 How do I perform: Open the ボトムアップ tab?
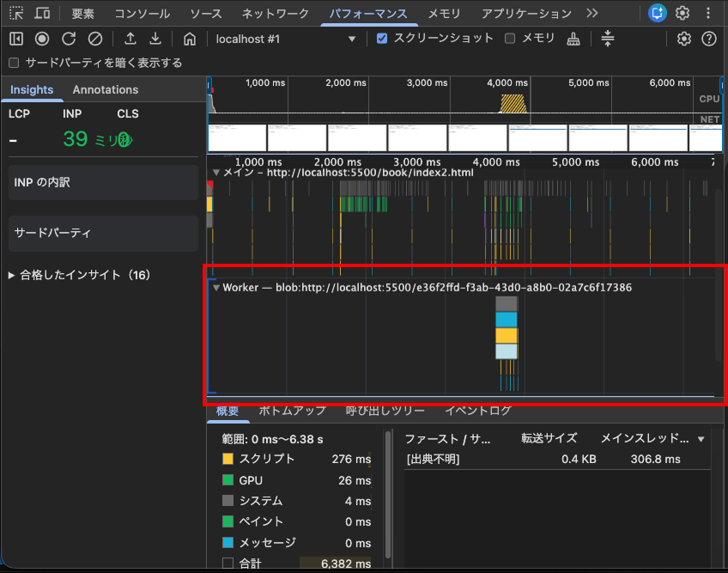tap(293, 411)
